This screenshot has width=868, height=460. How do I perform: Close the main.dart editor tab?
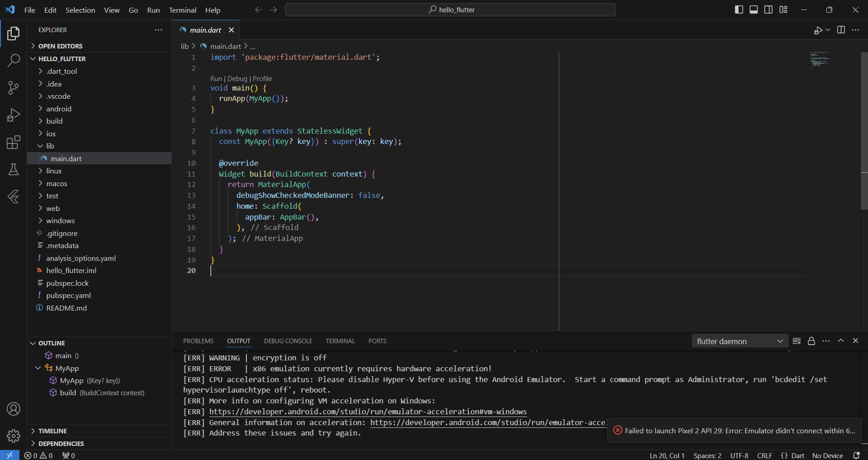(231, 30)
